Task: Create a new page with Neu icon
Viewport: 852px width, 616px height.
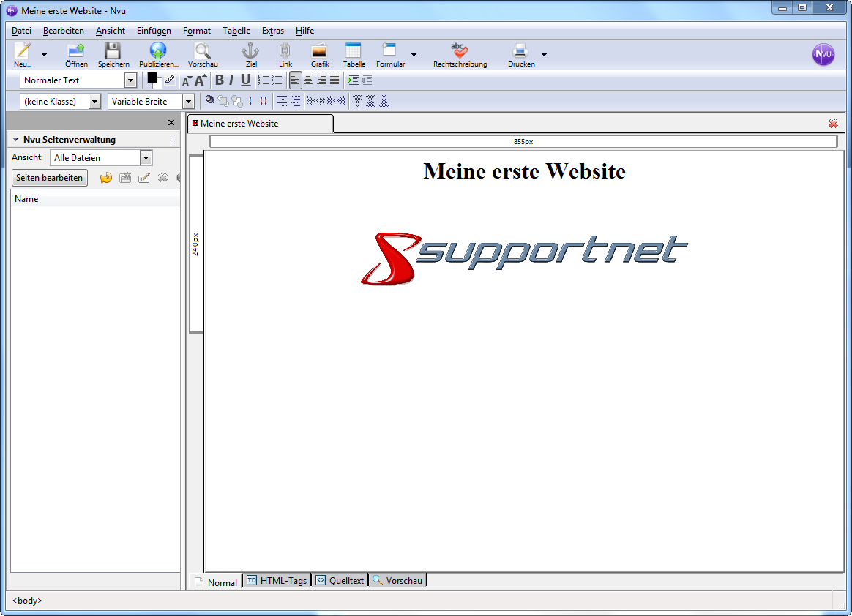Action: tap(22, 54)
